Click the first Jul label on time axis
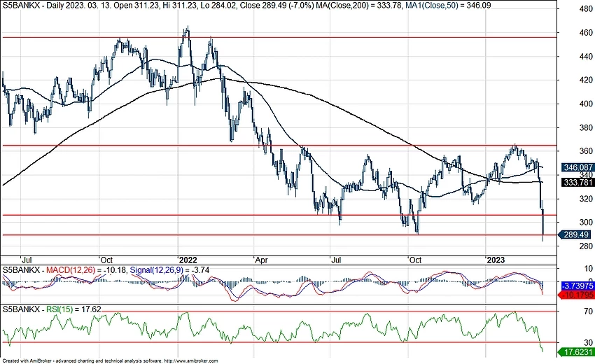This screenshot has height=364, width=595. point(27,260)
